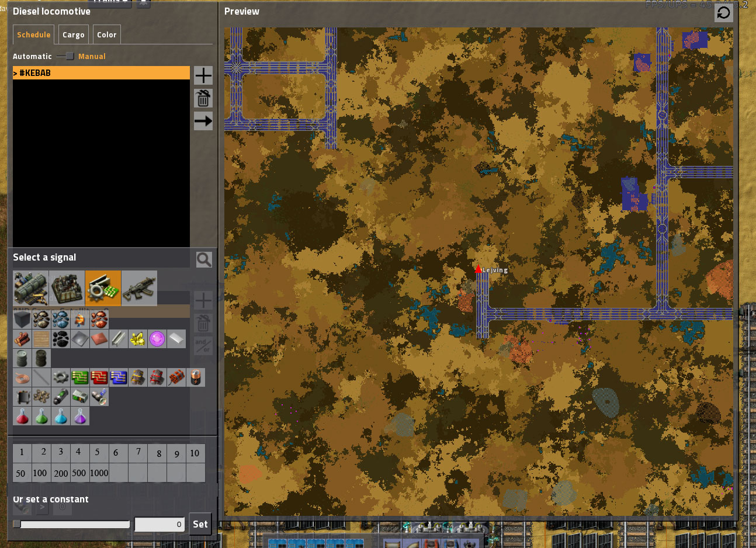Choose the explosives dynamite signal
756x548 pixels.
(176, 377)
